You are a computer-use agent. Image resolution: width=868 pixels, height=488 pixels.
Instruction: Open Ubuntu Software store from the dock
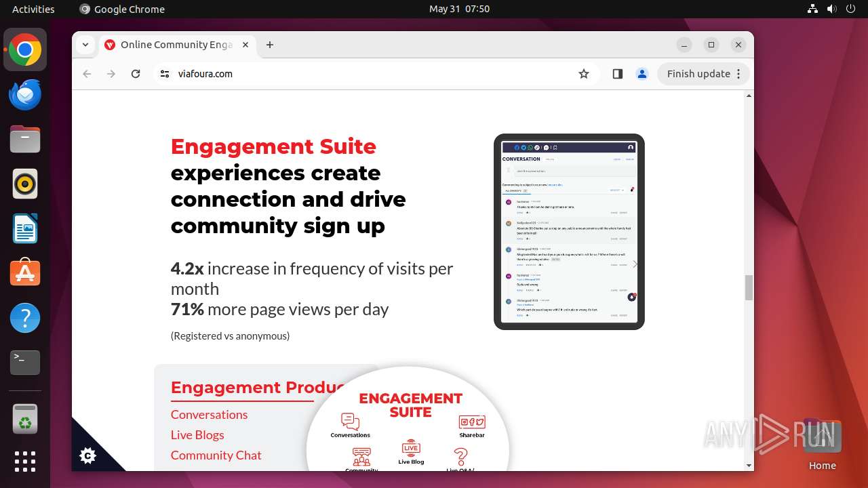[25, 273]
